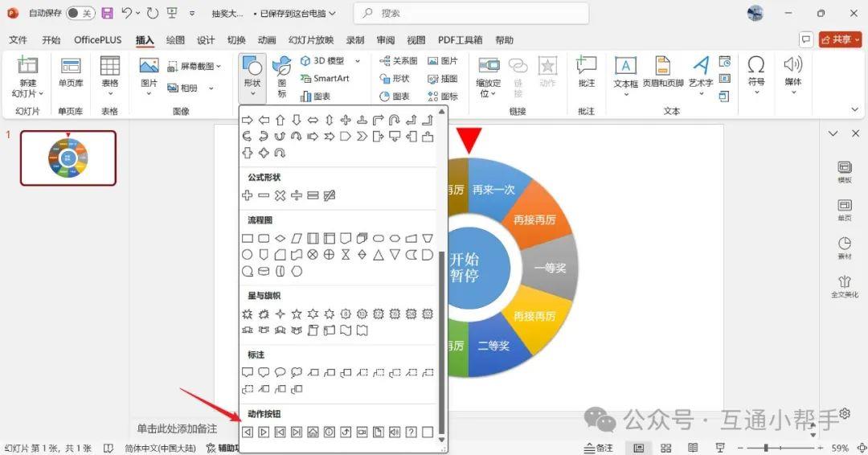This screenshot has height=455, width=868.
Task: Start slideshow from status bar icon
Action: (720, 448)
